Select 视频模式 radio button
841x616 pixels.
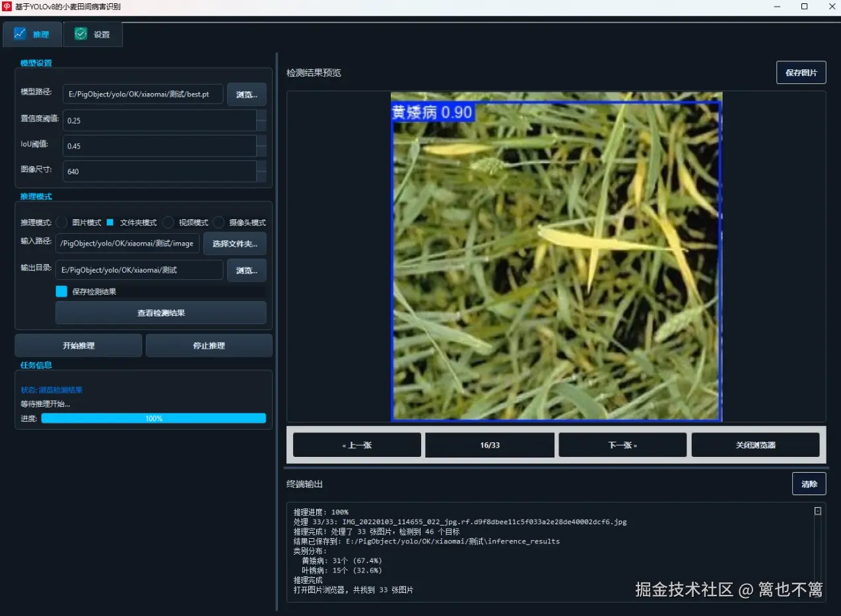[x=168, y=222]
